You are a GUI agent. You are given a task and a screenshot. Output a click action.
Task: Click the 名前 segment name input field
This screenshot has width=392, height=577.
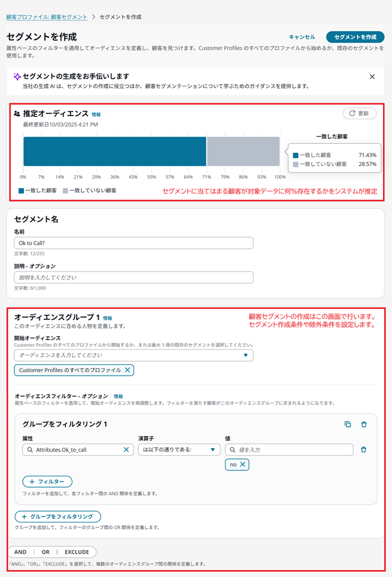click(133, 243)
